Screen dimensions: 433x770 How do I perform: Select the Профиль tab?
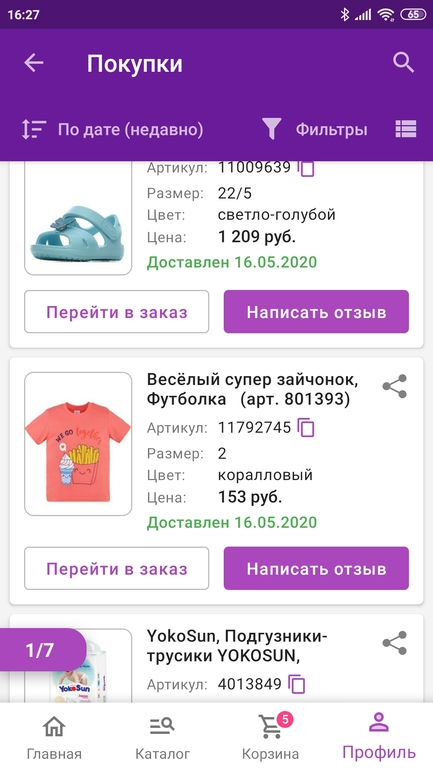(379, 737)
